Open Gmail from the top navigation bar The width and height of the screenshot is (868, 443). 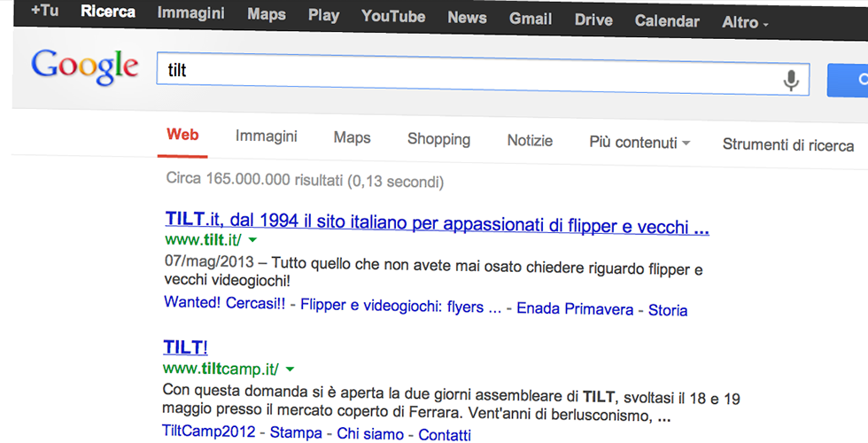tap(530, 19)
